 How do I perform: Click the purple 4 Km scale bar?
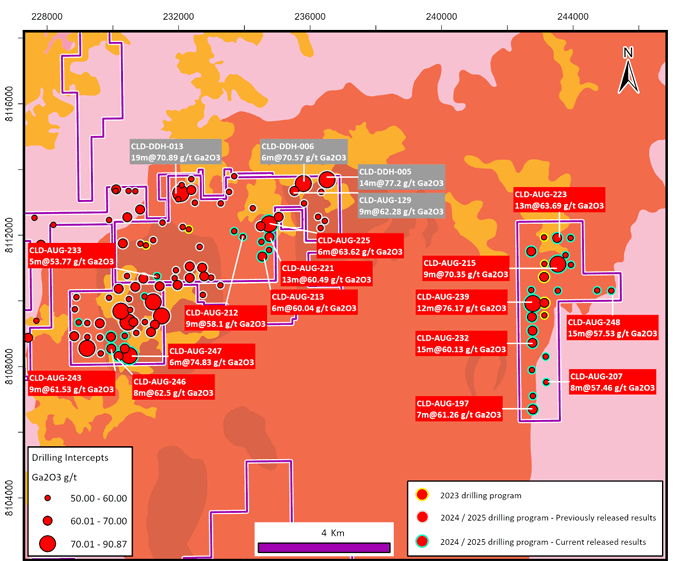pyautogui.click(x=323, y=547)
